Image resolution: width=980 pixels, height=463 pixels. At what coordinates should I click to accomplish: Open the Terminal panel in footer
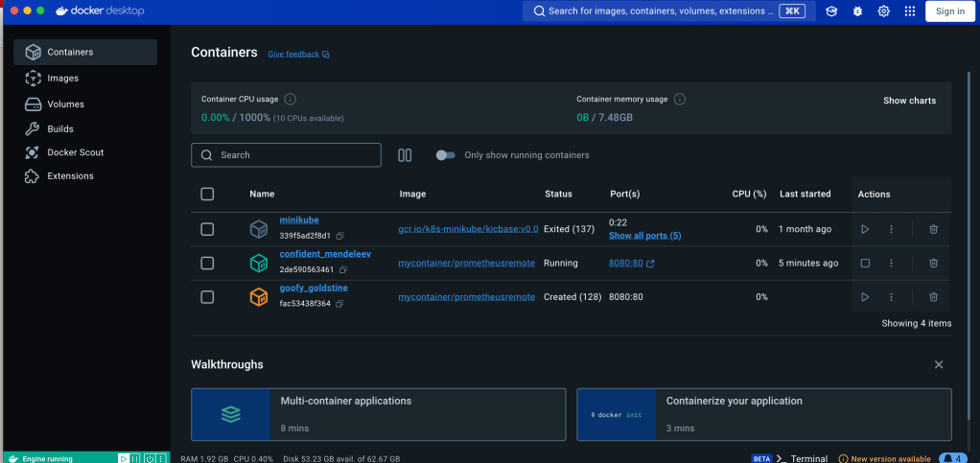coord(802,458)
